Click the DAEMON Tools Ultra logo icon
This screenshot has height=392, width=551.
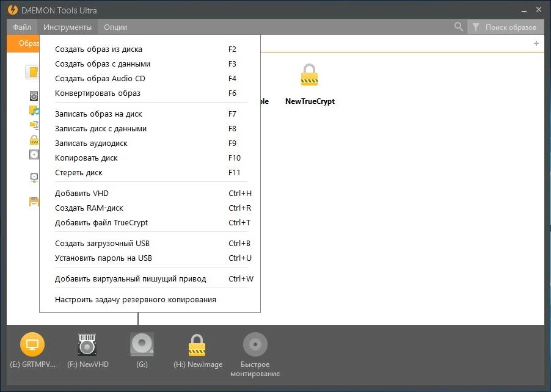[13, 10]
